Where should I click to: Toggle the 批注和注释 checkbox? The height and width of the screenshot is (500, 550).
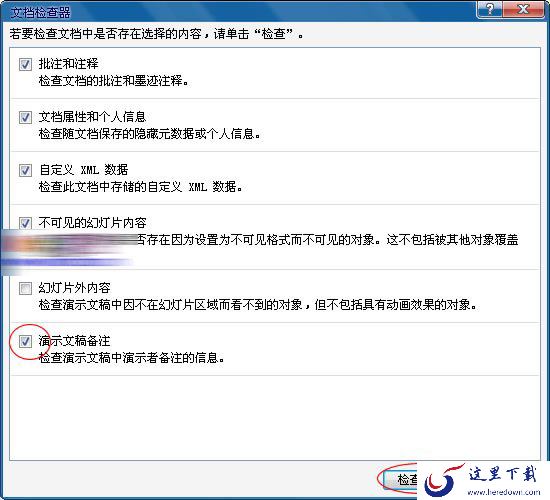coord(25,65)
